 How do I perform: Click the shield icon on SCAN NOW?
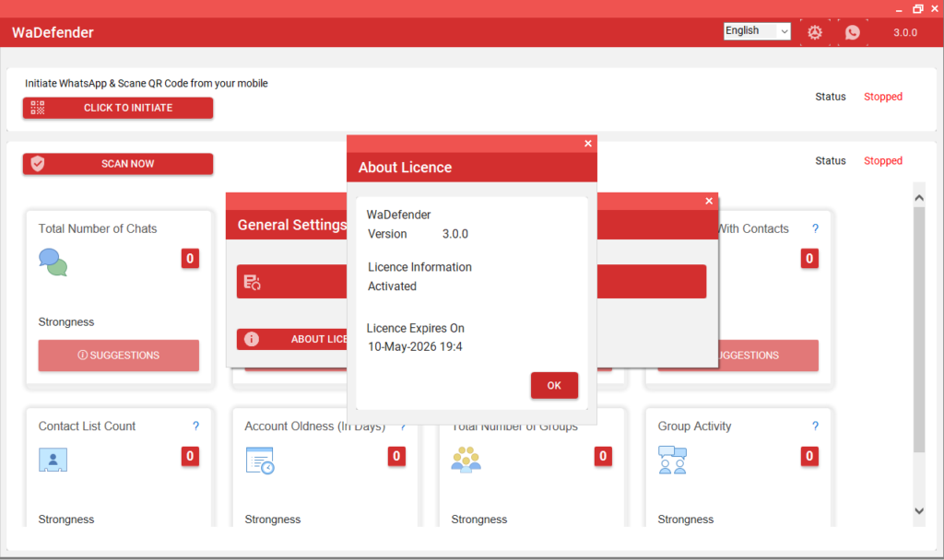tap(37, 164)
